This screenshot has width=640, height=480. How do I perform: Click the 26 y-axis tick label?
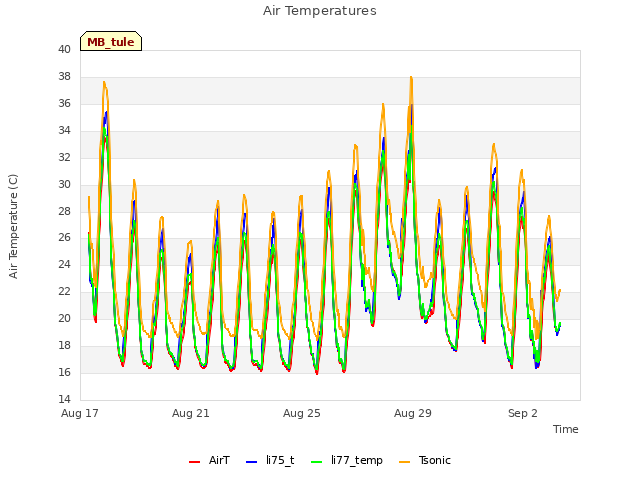64,238
